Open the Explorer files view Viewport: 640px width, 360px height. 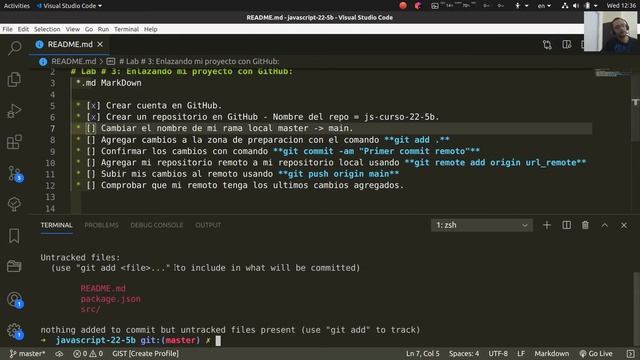click(x=14, y=79)
